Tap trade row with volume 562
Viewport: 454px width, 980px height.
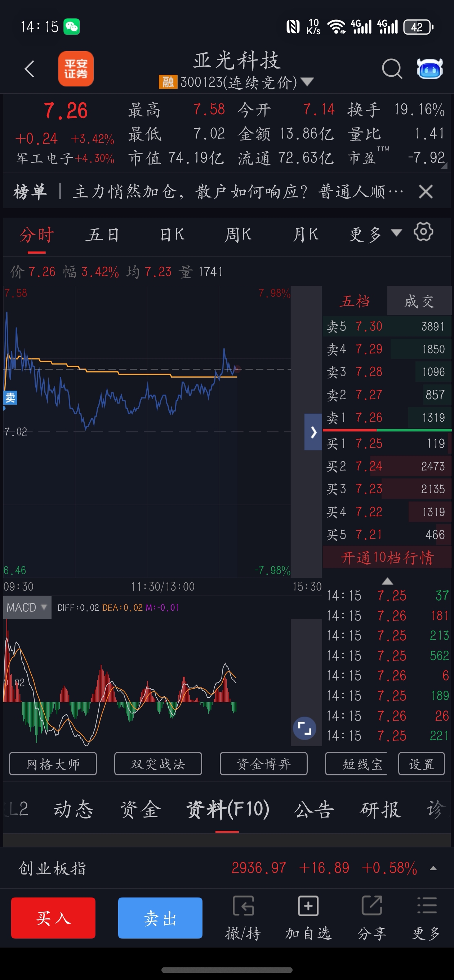(388, 655)
